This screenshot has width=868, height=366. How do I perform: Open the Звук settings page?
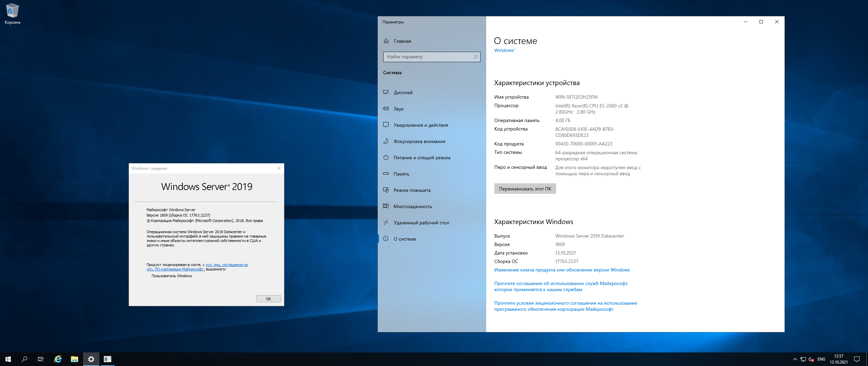pos(432,109)
